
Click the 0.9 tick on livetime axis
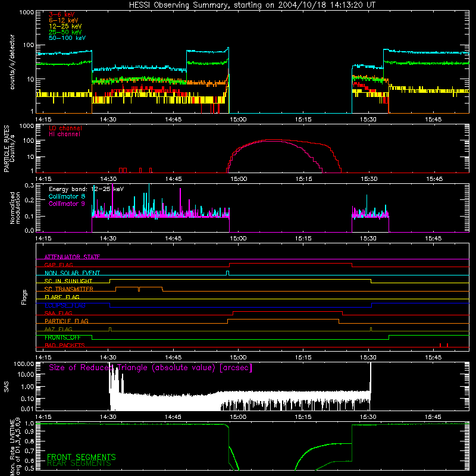click(x=29, y=432)
